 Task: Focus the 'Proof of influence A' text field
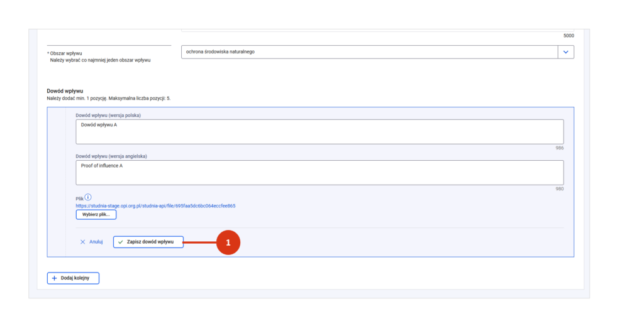coord(319,172)
